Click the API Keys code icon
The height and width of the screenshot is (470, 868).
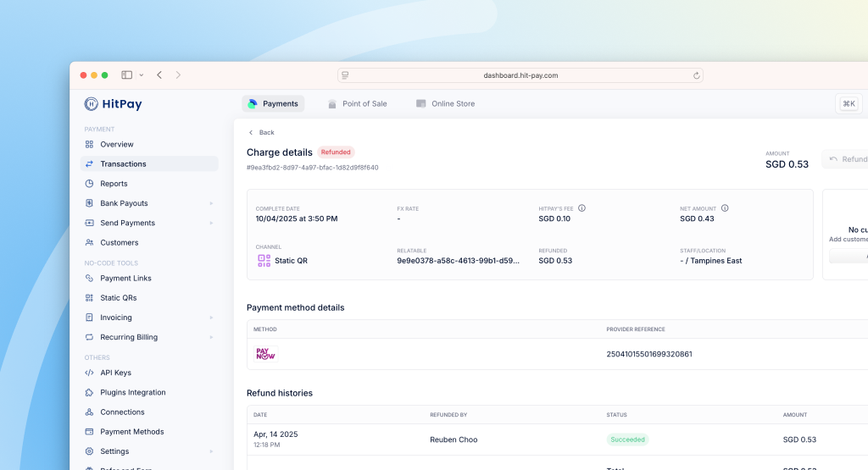(x=89, y=373)
